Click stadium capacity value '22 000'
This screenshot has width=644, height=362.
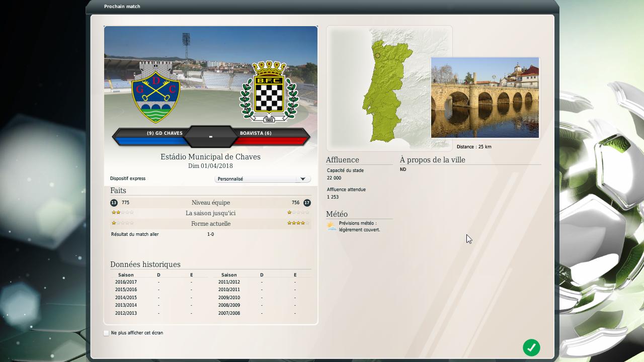pyautogui.click(x=334, y=178)
